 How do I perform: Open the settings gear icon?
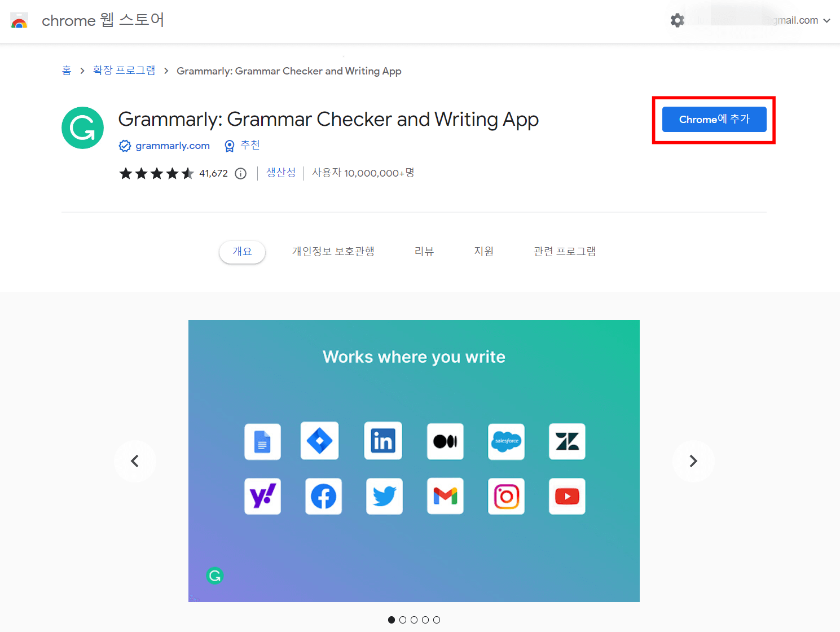(x=677, y=20)
